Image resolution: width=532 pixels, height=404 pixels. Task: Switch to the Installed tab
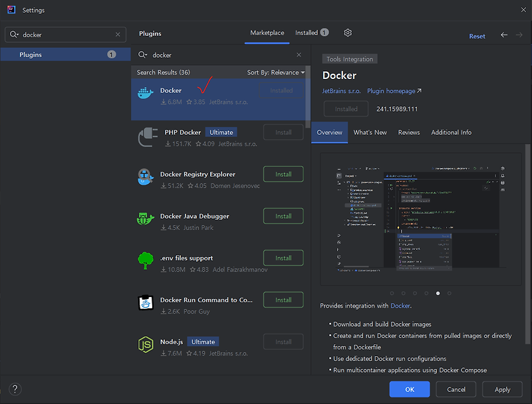pos(307,32)
